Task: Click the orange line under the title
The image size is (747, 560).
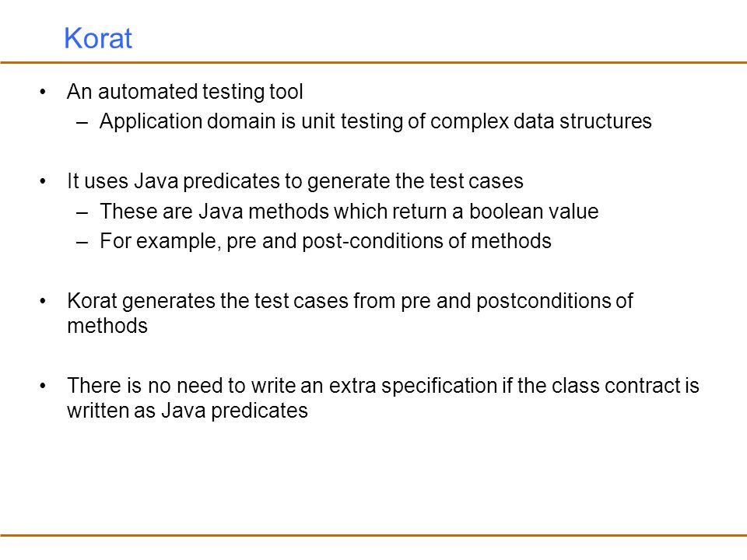Action: (373, 62)
